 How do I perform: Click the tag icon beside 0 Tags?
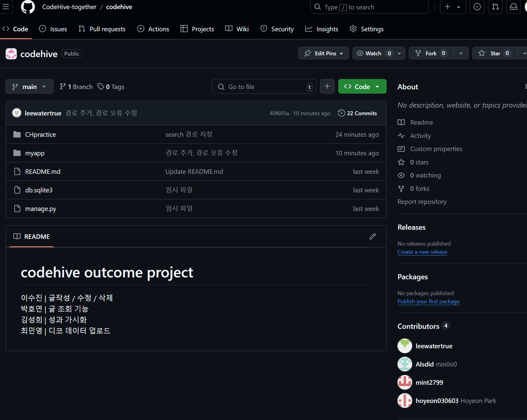pyautogui.click(x=101, y=87)
